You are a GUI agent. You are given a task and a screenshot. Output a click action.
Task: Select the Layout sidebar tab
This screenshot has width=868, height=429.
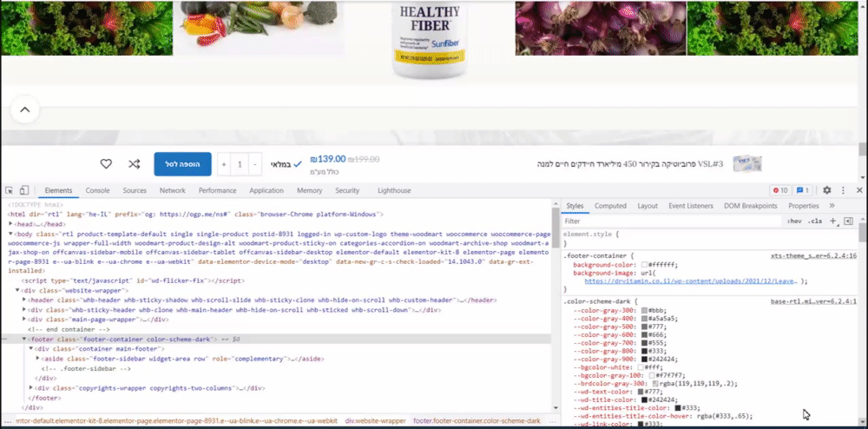point(648,206)
